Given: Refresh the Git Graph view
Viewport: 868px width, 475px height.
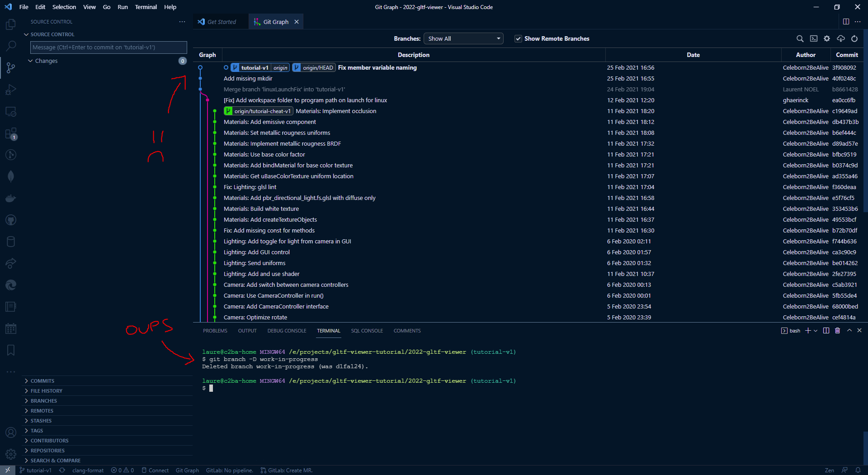Looking at the screenshot, I should (854, 39).
